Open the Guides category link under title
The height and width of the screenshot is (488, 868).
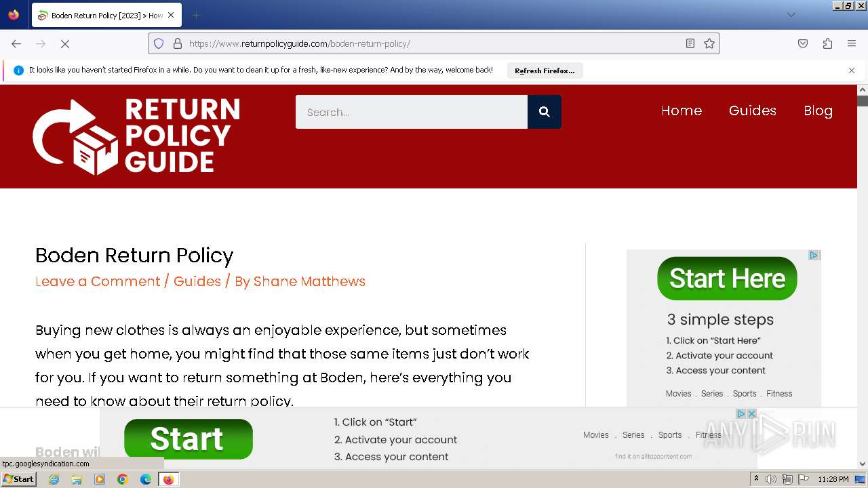[x=197, y=281]
